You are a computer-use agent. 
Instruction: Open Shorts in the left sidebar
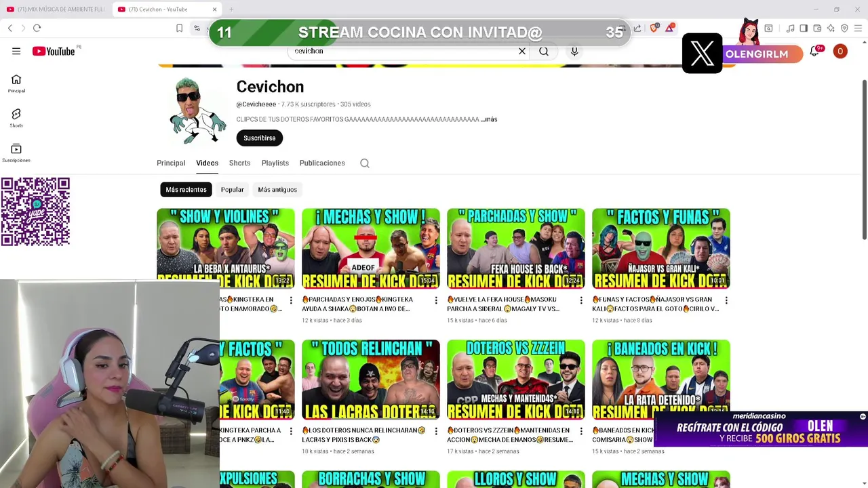16,118
